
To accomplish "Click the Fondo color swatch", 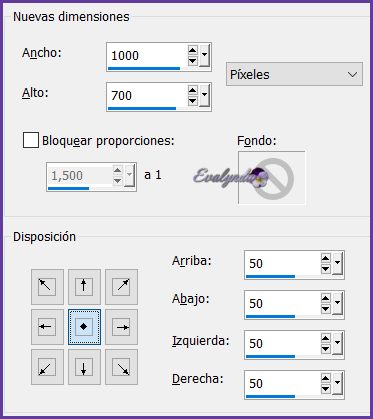I will 272,178.
